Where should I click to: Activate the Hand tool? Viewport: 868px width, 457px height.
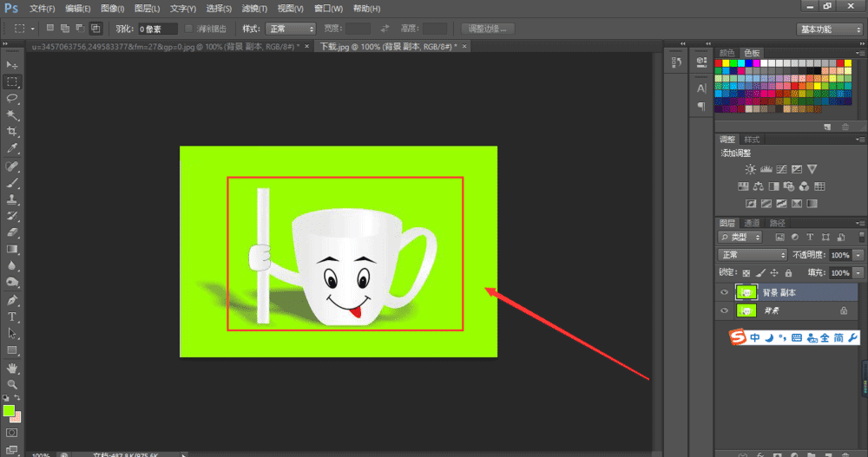point(12,368)
